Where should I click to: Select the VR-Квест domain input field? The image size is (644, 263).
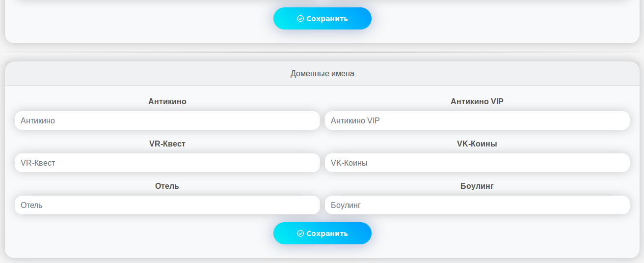tap(167, 163)
